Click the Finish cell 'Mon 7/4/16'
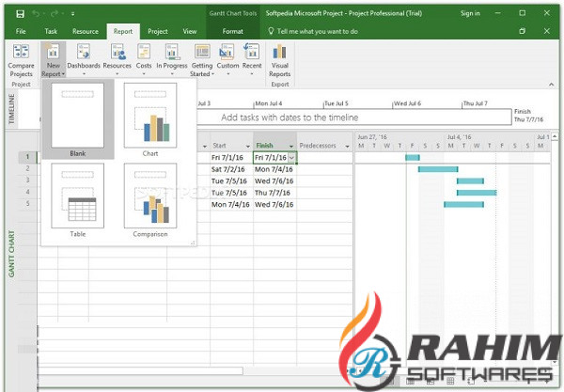This screenshot has height=392, width=564. [x=274, y=169]
